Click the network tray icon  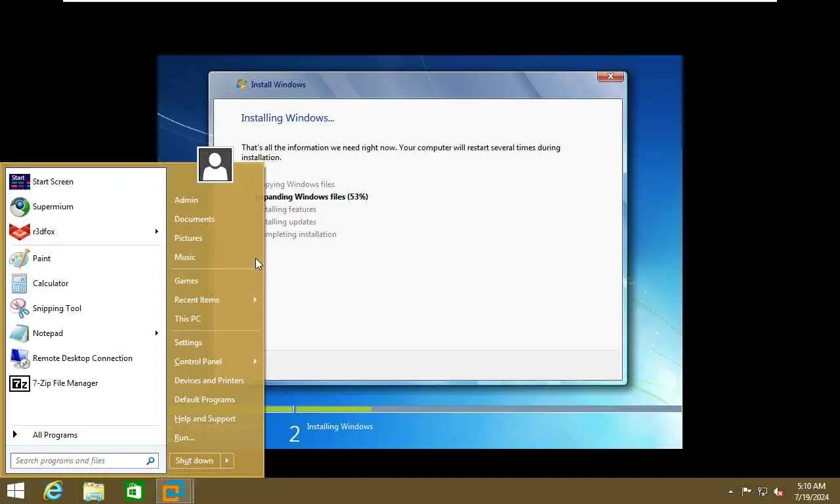click(763, 492)
